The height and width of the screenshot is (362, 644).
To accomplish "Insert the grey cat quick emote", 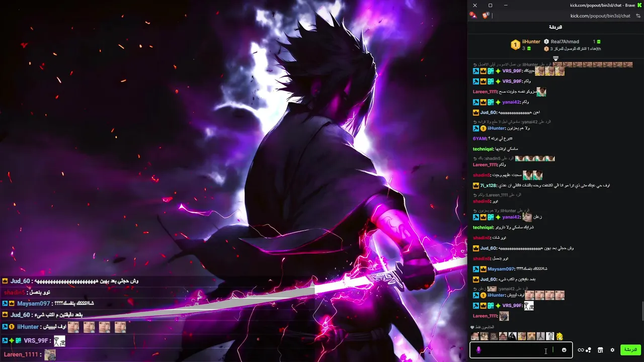I will (x=494, y=336).
